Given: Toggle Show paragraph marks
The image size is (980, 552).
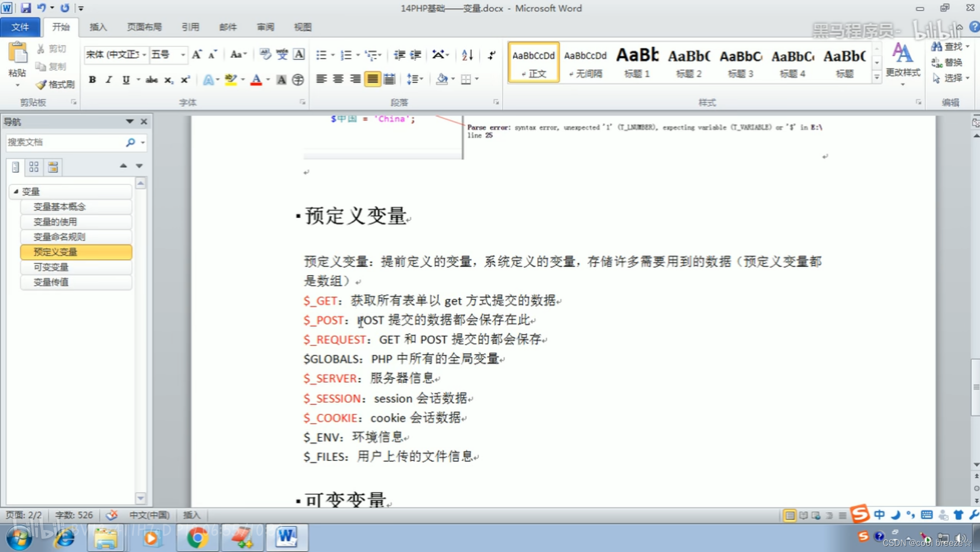Looking at the screenshot, I should coord(492,55).
